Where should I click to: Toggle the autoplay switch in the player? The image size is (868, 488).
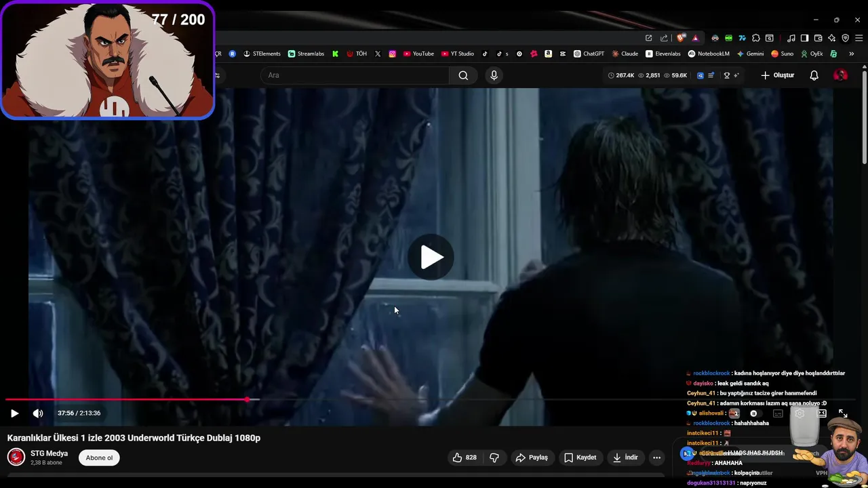tap(756, 413)
